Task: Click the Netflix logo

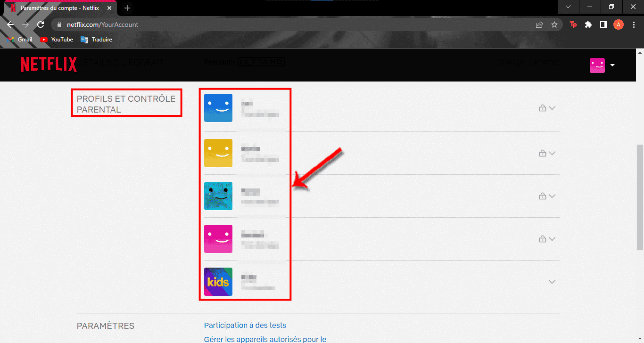Action: coord(49,65)
